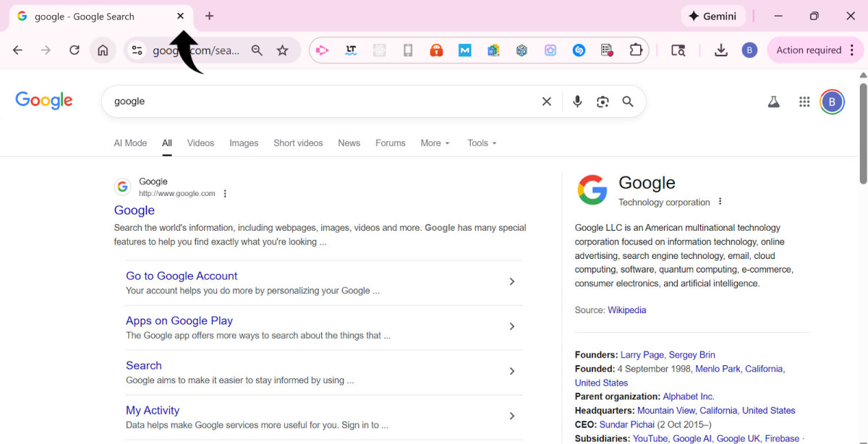This screenshot has height=444, width=868.
Task: Open Google Lens camera search icon
Action: click(603, 101)
